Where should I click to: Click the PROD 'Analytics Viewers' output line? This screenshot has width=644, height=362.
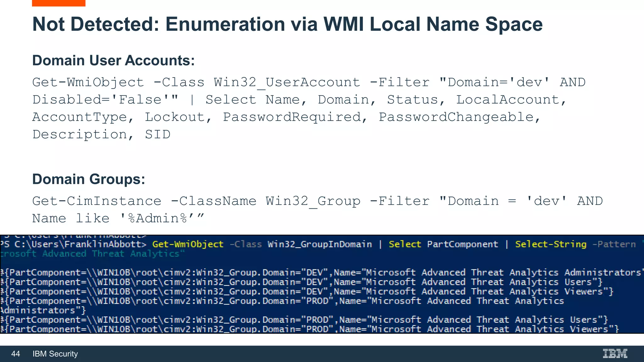pos(310,329)
